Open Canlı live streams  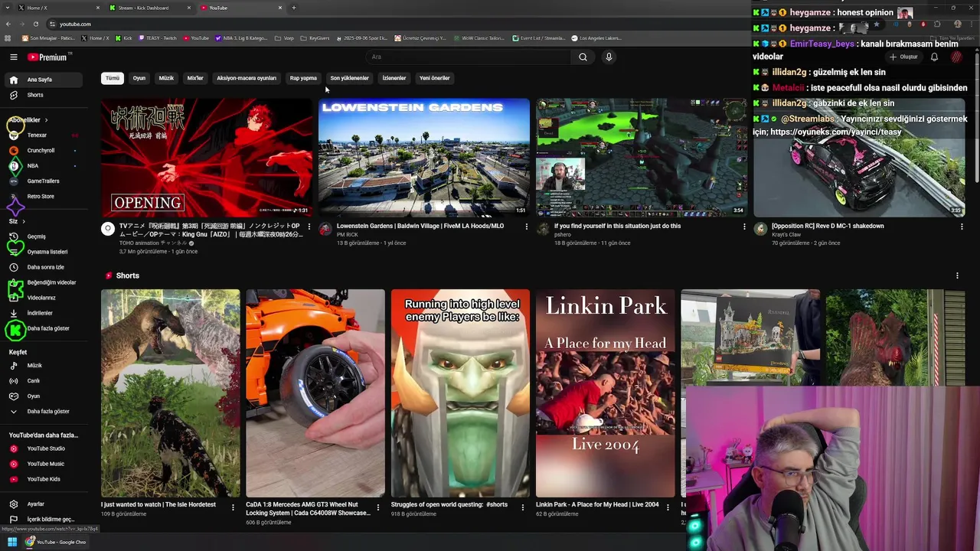44,381
